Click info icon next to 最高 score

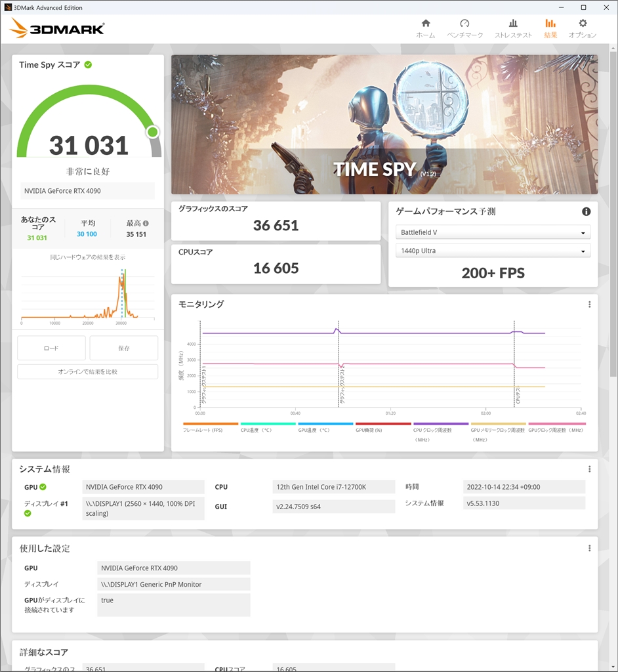point(146,223)
